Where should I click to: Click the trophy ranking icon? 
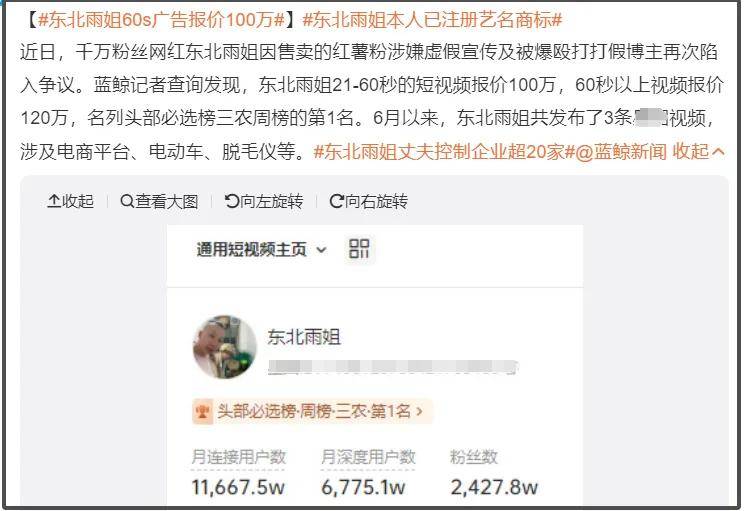202,410
